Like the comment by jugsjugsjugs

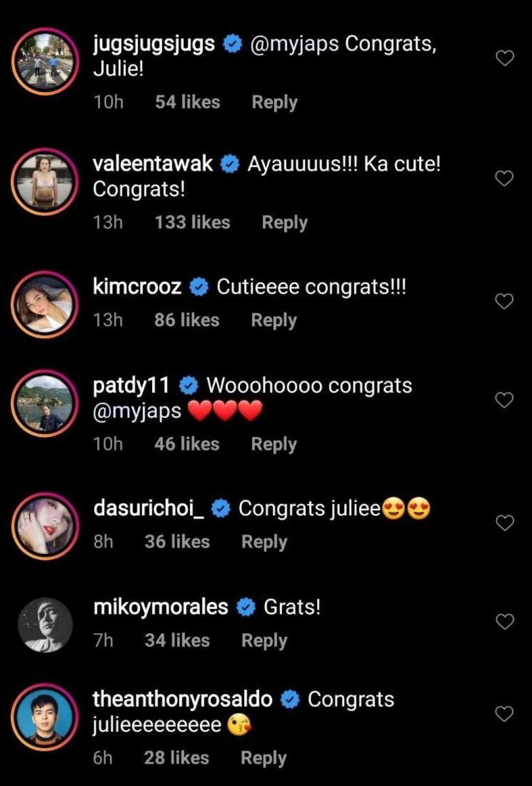504,57
